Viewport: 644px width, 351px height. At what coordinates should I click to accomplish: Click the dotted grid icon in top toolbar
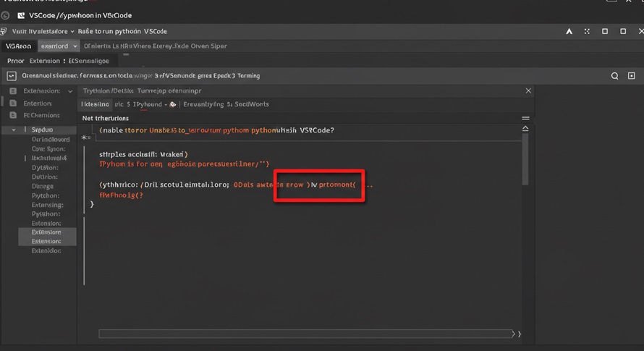click(x=587, y=31)
